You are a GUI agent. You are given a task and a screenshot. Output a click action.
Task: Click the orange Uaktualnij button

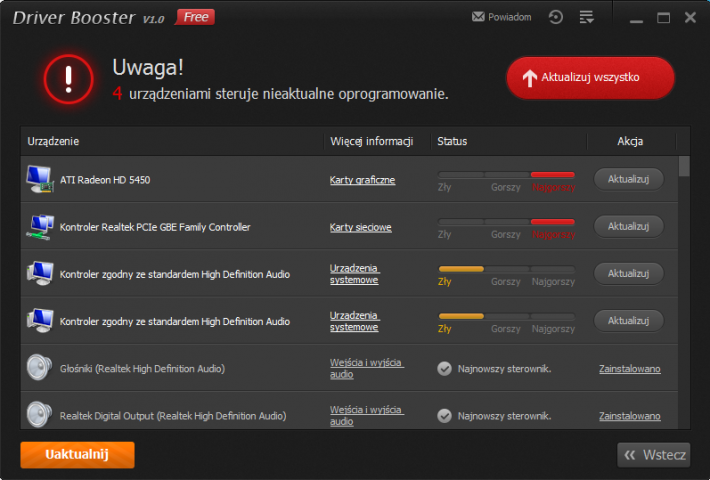77,455
